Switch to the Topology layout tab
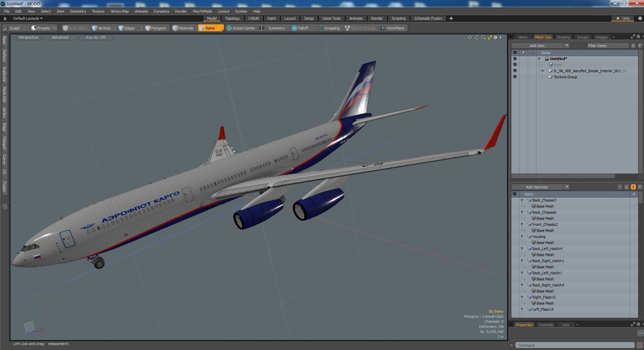This screenshot has width=644, height=350. click(x=232, y=18)
